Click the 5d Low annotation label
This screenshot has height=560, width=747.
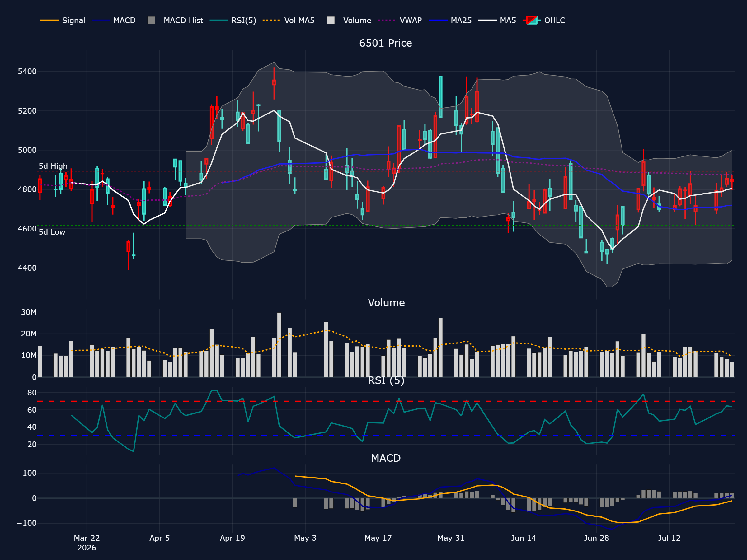tap(52, 232)
